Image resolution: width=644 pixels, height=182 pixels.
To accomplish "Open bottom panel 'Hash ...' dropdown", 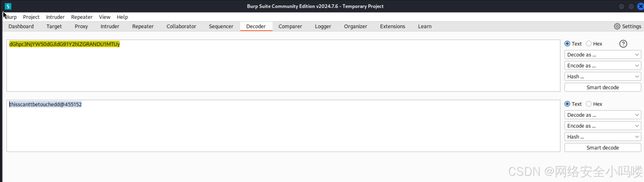I will point(603,137).
